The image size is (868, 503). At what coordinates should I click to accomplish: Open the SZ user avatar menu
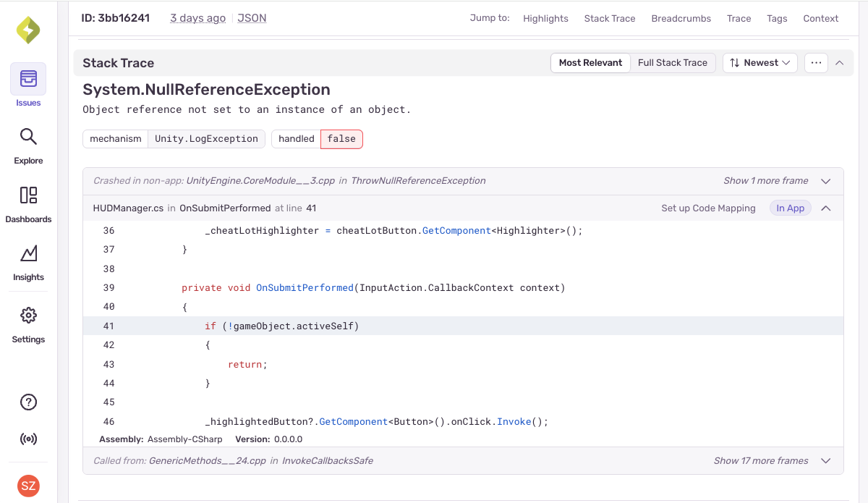tap(27, 486)
